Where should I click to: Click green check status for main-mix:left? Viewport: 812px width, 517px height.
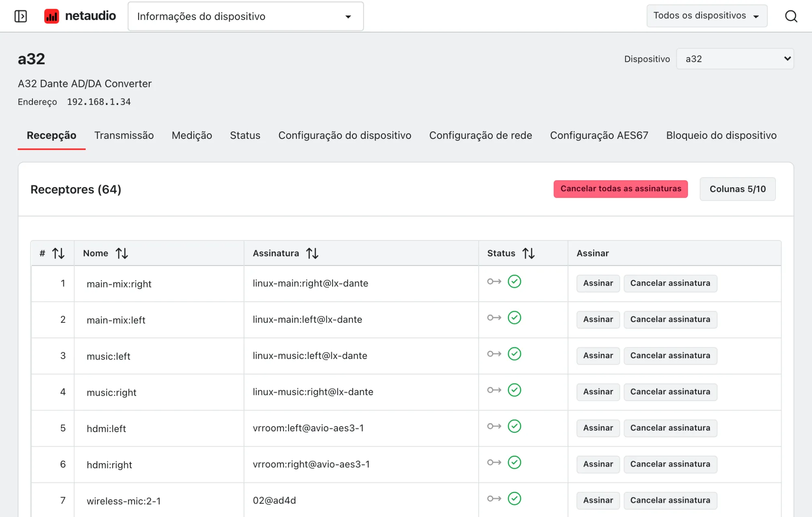tap(514, 318)
